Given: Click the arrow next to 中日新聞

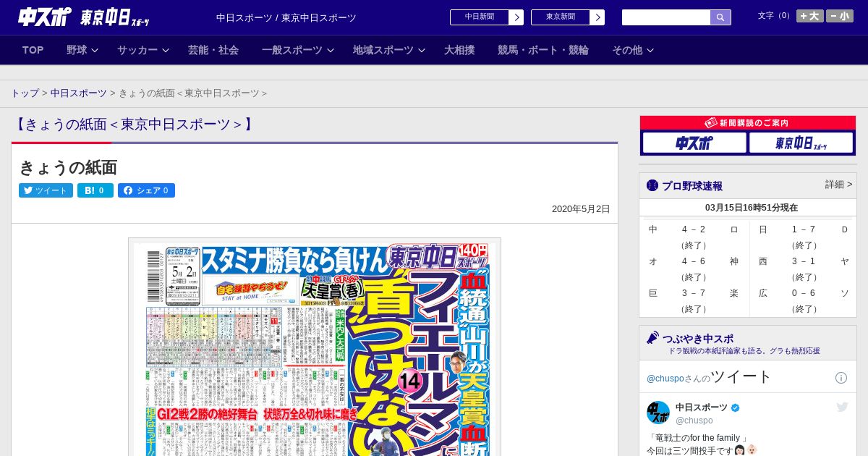Looking at the screenshot, I should pos(516,17).
